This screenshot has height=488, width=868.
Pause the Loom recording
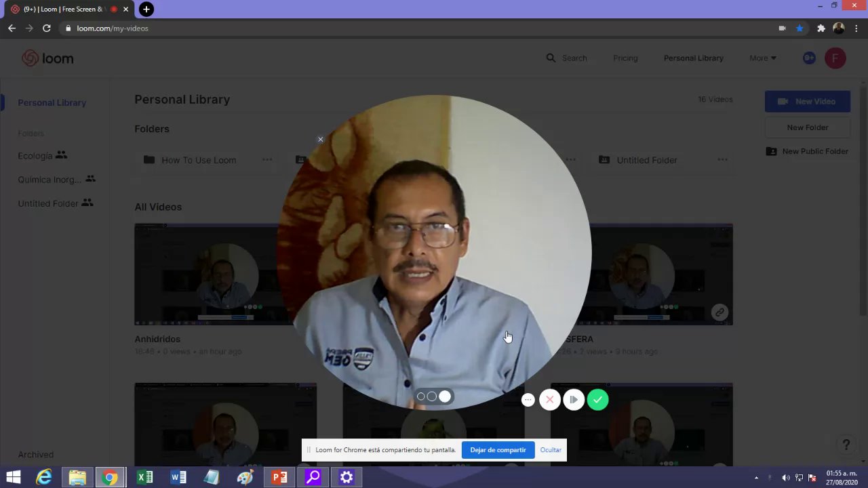[574, 400]
